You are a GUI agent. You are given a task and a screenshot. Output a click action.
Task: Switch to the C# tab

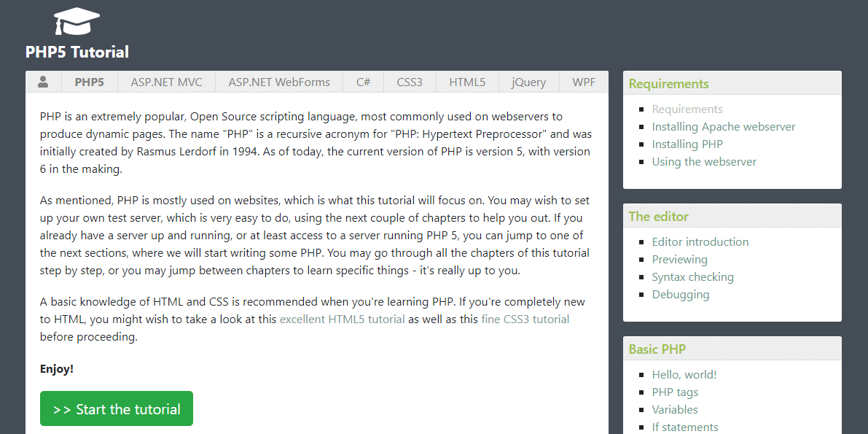363,82
